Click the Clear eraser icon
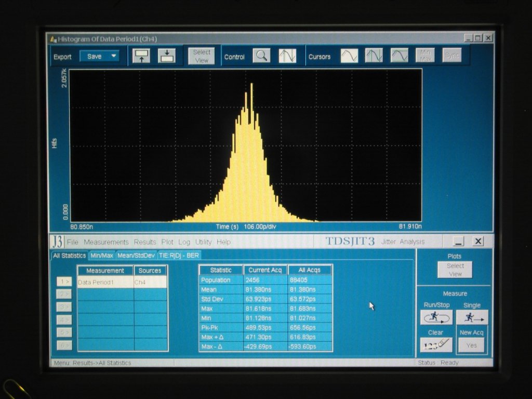This screenshot has height=399, width=532. coord(436,345)
